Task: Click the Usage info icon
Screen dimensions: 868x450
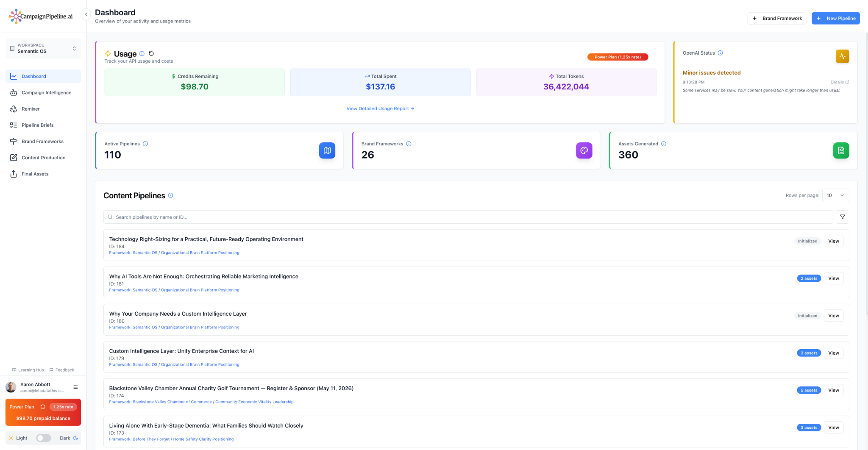Action: [142, 54]
